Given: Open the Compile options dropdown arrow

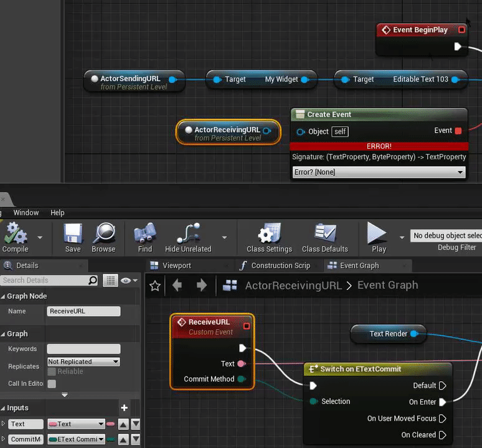Looking at the screenshot, I should click(40, 237).
